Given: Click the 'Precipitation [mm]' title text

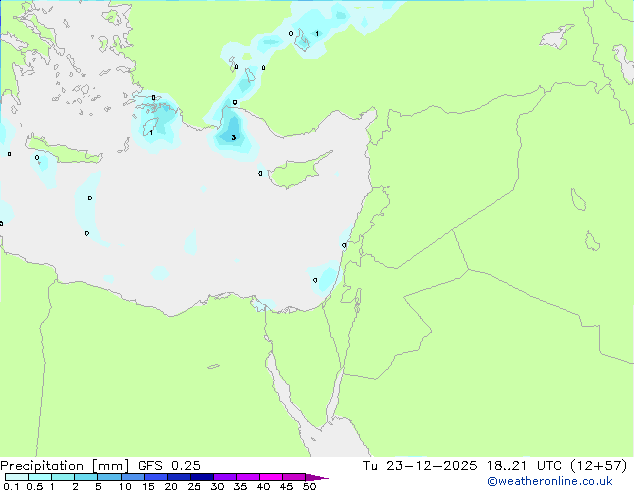Looking at the screenshot, I should coord(65,466).
